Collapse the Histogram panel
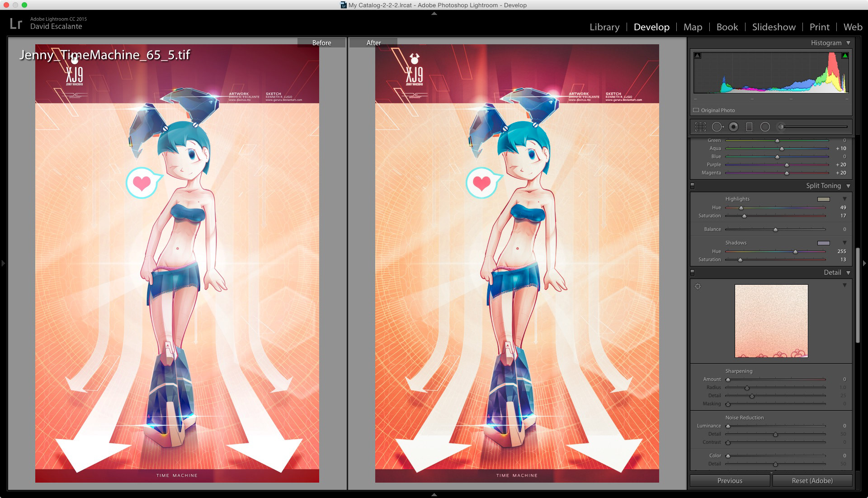Image resolution: width=868 pixels, height=498 pixels. tap(848, 43)
